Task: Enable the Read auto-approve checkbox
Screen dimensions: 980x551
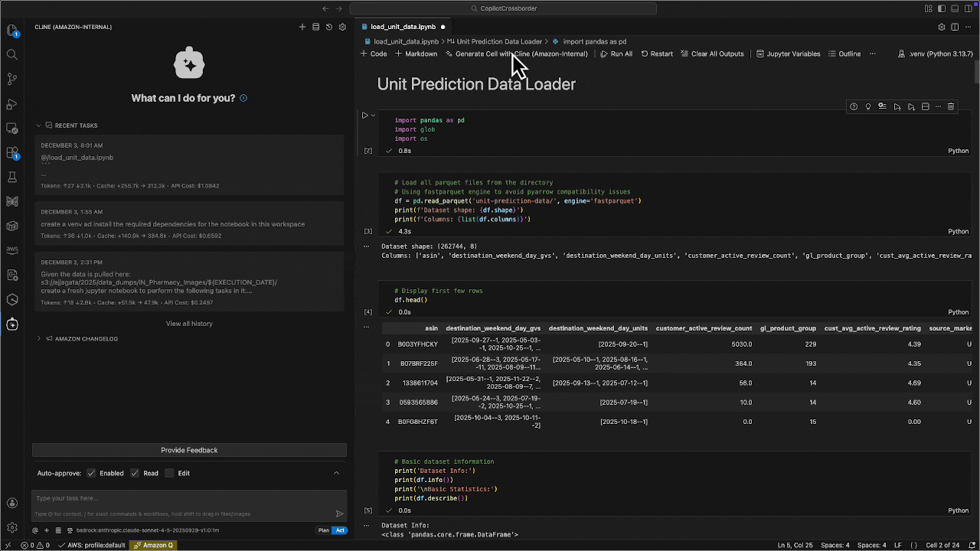Action: 135,473
